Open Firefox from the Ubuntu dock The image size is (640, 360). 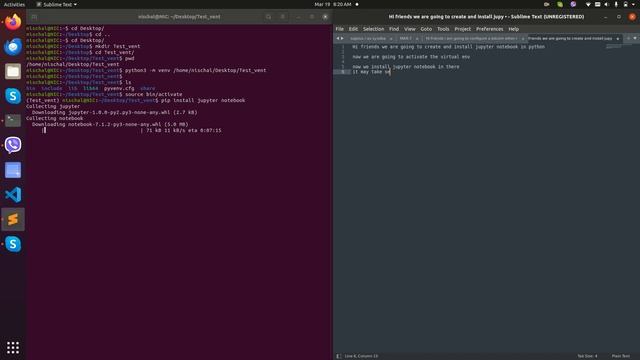(13, 22)
